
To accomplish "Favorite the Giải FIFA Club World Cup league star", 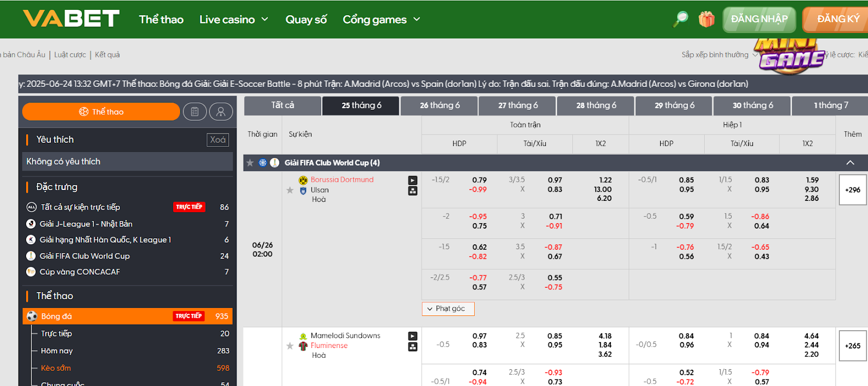I will pyautogui.click(x=250, y=162).
